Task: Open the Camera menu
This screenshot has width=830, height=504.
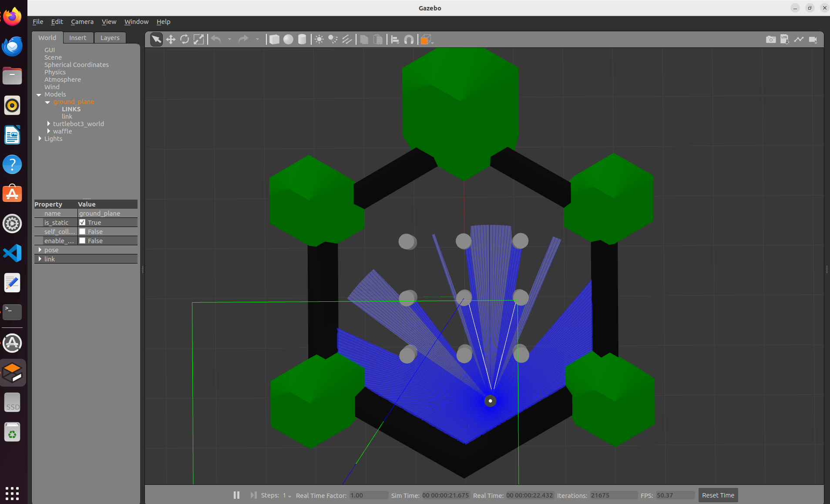Action: [82, 21]
